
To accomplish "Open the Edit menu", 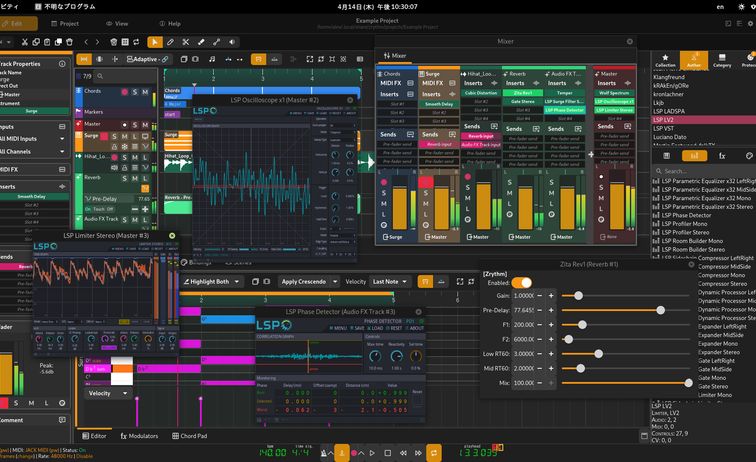I will tap(16, 22).
